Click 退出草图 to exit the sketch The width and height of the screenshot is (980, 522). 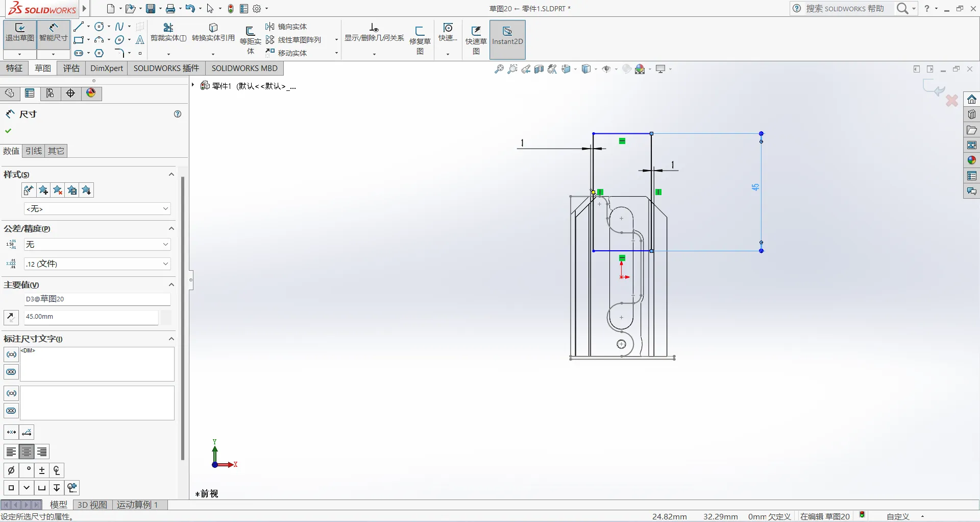[x=19, y=32]
